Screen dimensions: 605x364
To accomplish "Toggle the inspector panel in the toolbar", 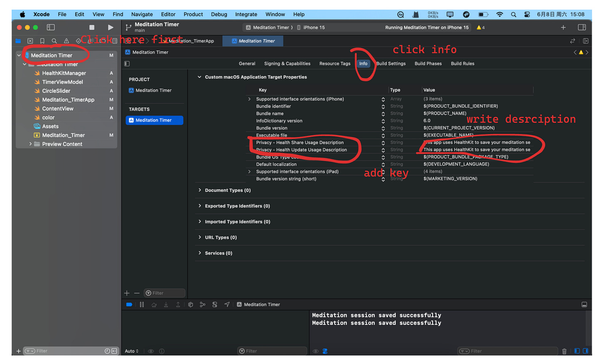I will tap(582, 27).
